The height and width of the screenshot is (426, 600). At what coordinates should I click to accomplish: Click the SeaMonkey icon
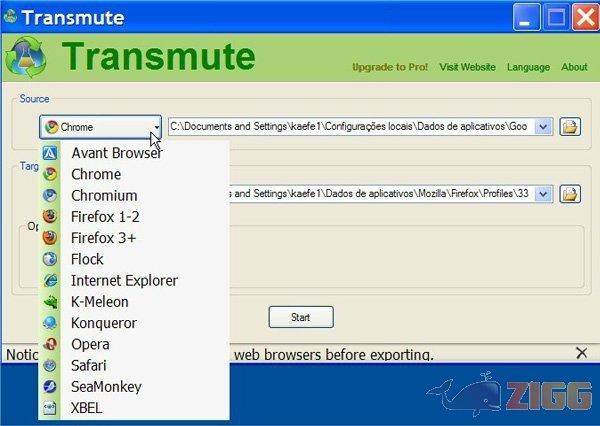[50, 387]
